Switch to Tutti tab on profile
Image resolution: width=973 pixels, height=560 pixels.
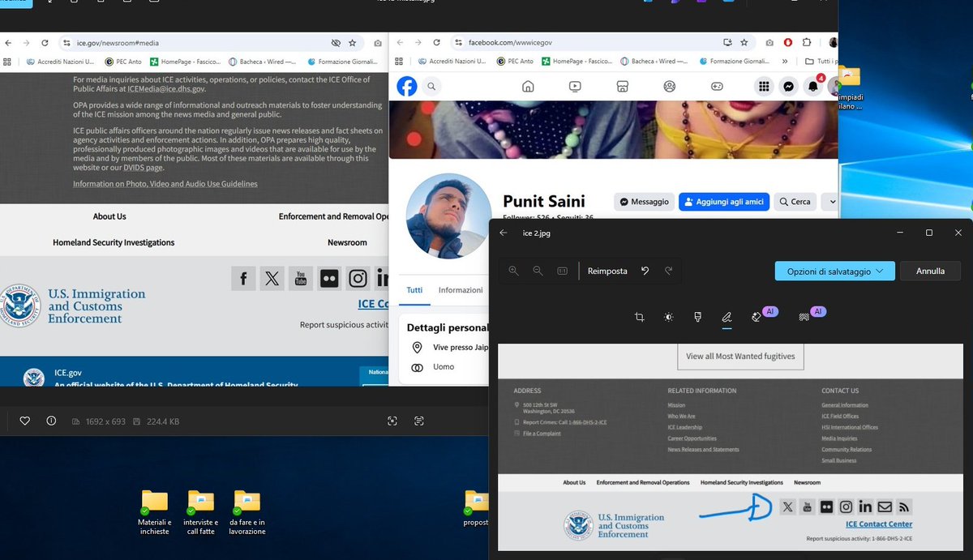tap(414, 290)
